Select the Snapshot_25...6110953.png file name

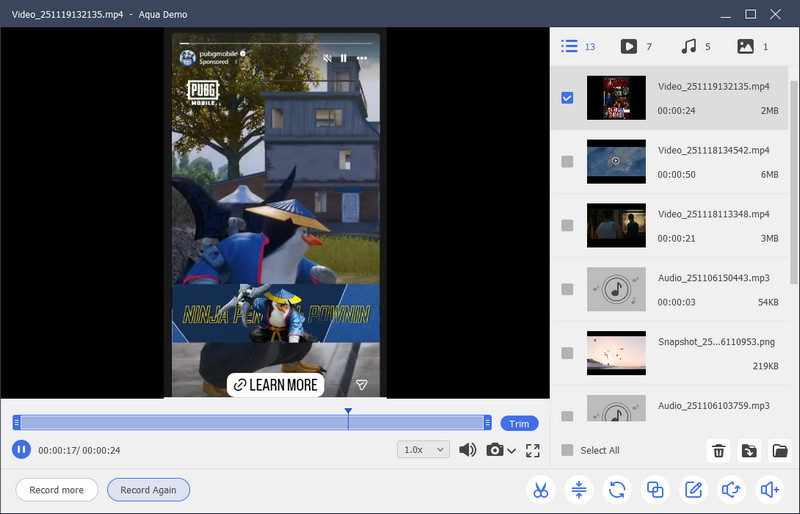tap(716, 341)
